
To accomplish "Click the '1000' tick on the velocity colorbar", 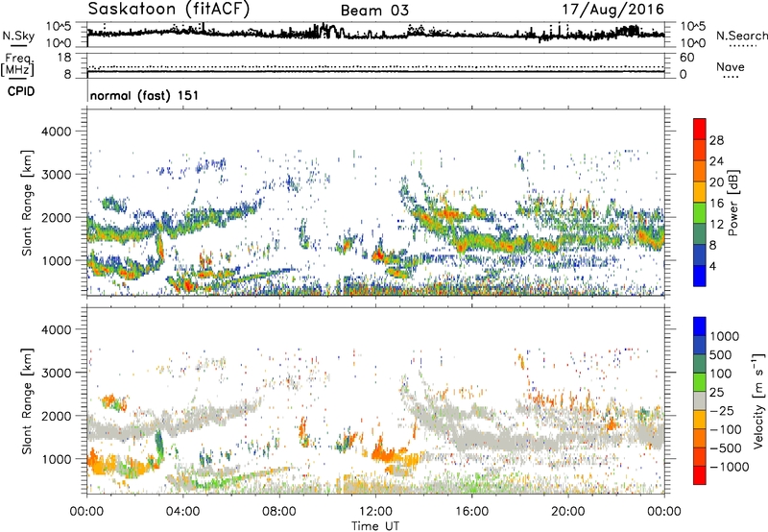I will click(725, 336).
